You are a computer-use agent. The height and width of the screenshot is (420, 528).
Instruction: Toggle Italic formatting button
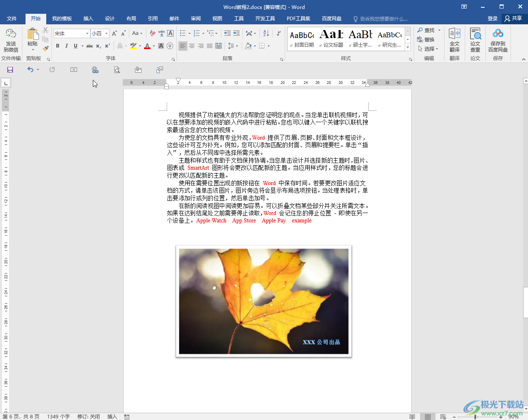tap(67, 46)
